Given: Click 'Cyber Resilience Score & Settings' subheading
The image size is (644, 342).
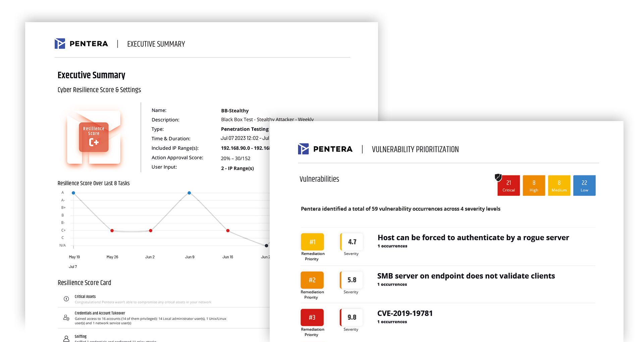Looking at the screenshot, I should pos(99,90).
